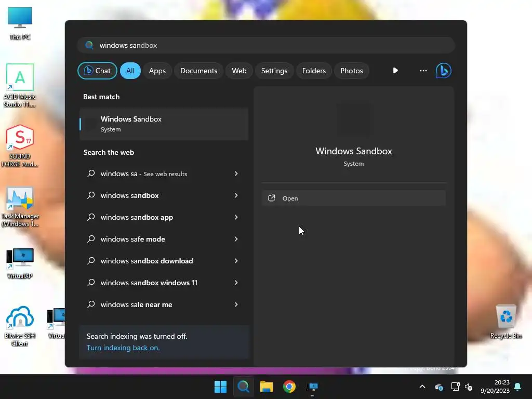
Task: Click the Bing icon at top right
Action: tap(444, 71)
